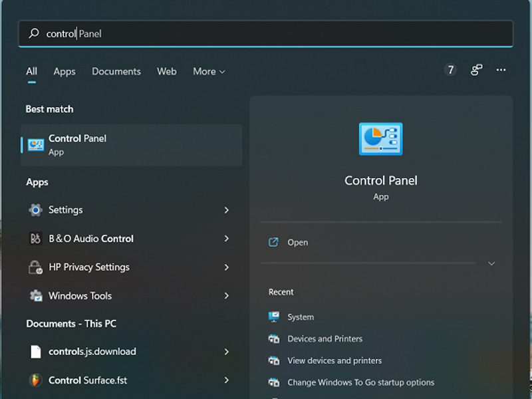Image resolution: width=532 pixels, height=399 pixels.
Task: Click the Windows Tools icon
Action: tap(35, 296)
